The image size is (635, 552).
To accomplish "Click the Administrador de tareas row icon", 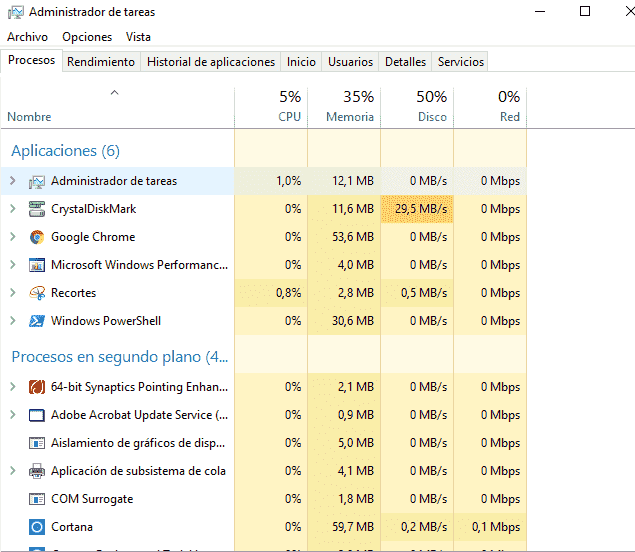I will (37, 181).
